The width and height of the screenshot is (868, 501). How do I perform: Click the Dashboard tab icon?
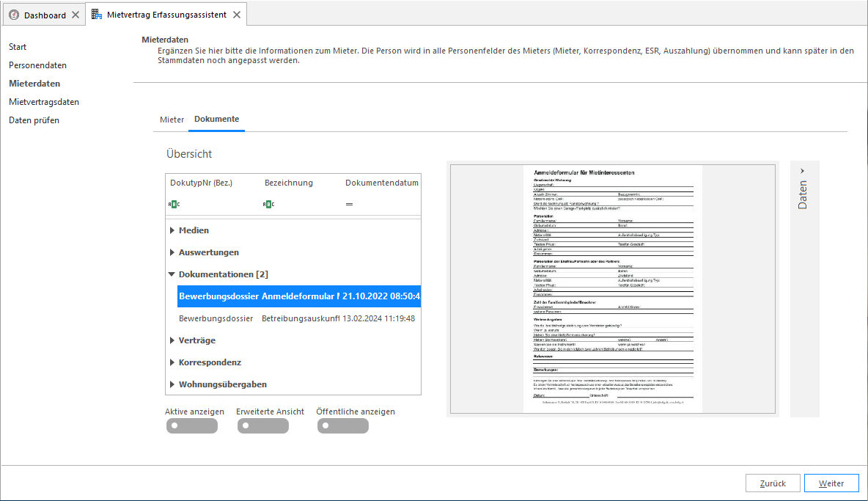(x=14, y=15)
